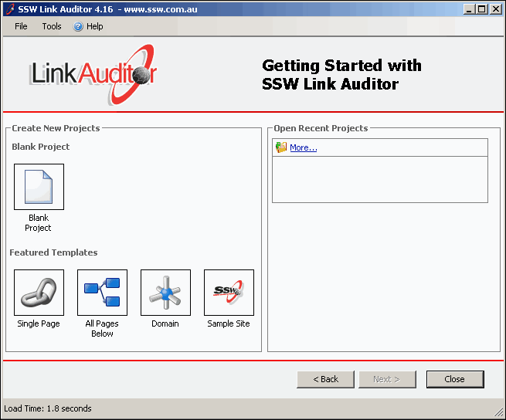The height and width of the screenshot is (420, 506).
Task: Click the Load Time status bar text
Action: click(x=48, y=408)
